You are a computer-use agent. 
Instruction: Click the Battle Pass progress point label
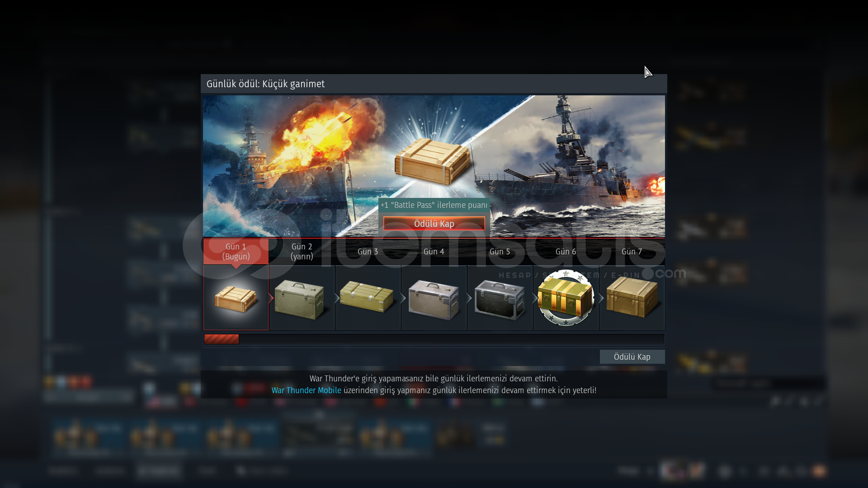[434, 205]
